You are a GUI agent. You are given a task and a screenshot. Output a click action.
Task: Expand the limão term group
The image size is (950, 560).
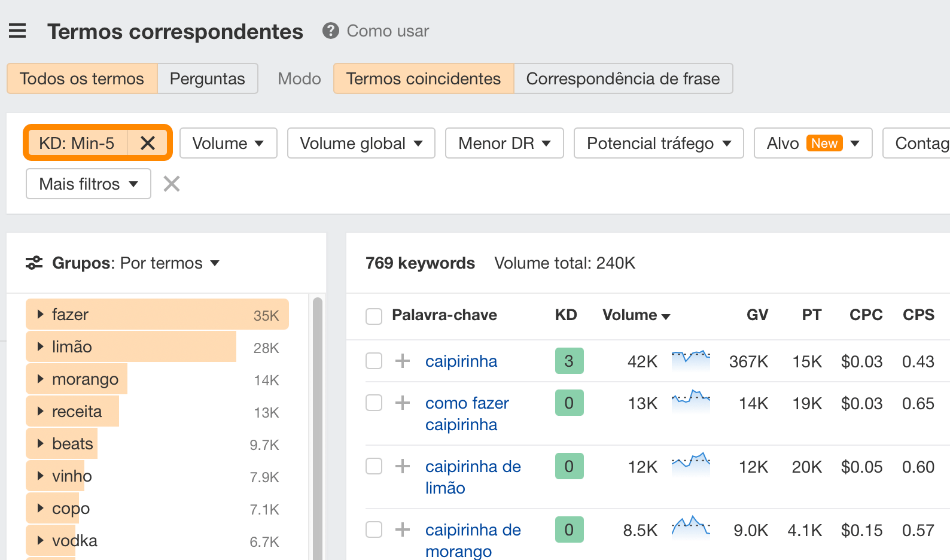coord(41,347)
